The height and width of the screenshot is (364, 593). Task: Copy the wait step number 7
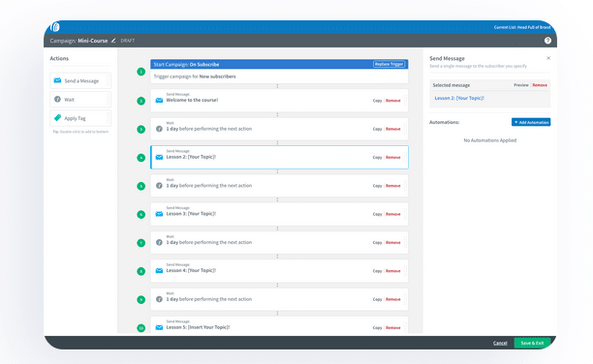377,242
